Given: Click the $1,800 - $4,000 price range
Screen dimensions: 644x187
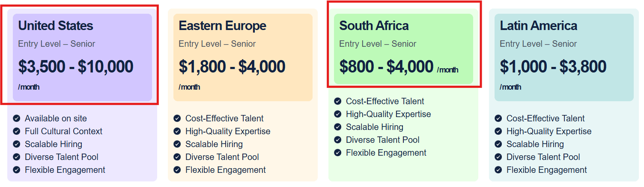Looking at the screenshot, I should coord(232,67).
